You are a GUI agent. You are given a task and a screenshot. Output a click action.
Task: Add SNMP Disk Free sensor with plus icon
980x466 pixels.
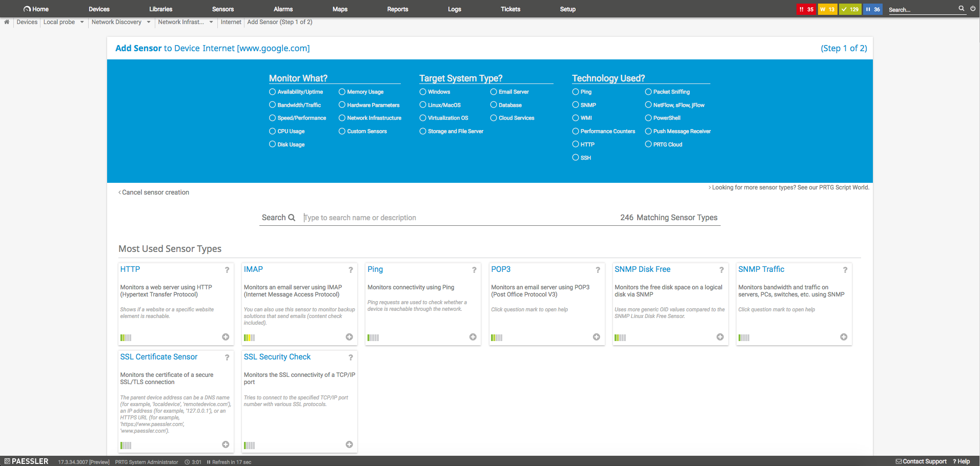pos(720,337)
